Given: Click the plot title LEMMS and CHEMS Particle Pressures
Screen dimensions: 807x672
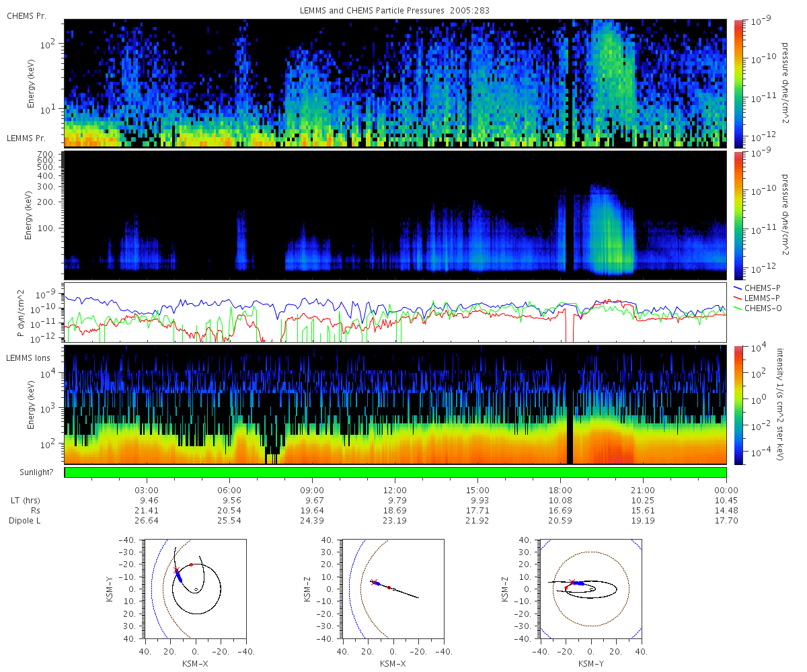Looking at the screenshot, I should click(x=395, y=11).
